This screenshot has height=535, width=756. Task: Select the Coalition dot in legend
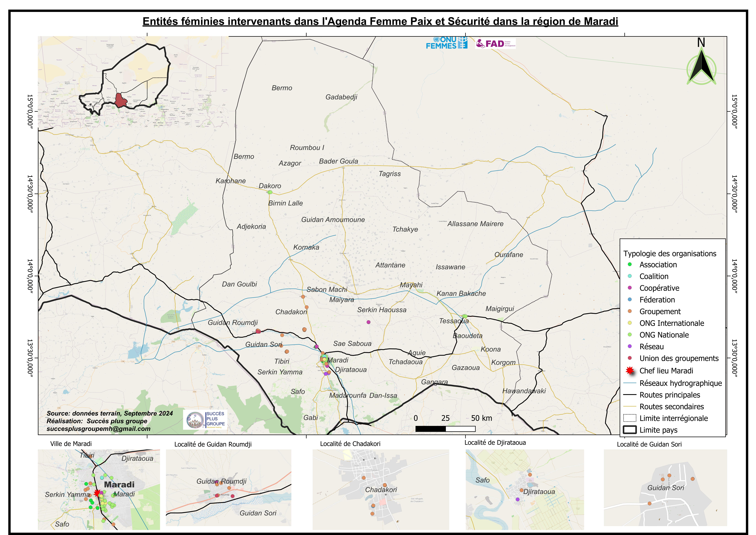630,276
